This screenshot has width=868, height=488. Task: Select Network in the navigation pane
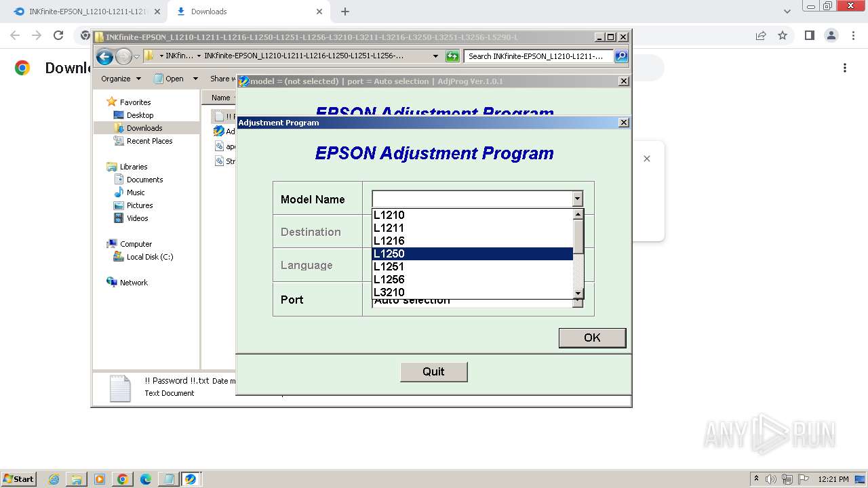point(134,283)
